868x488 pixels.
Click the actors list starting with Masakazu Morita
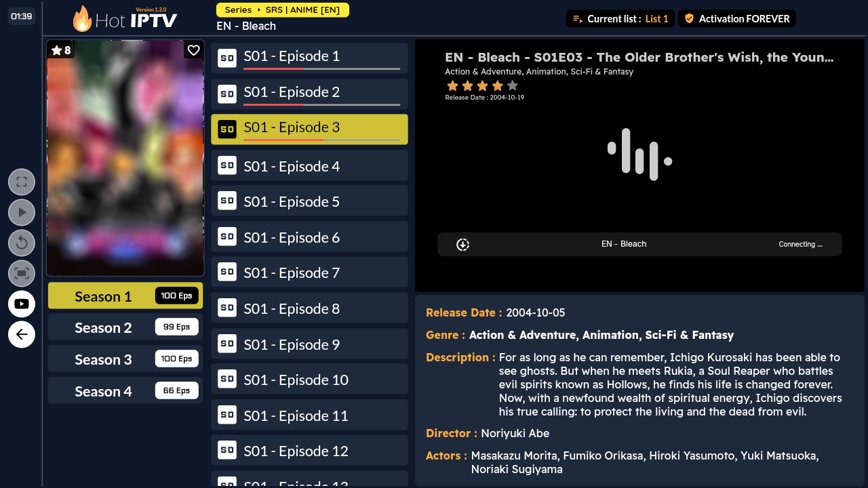pyautogui.click(x=645, y=462)
